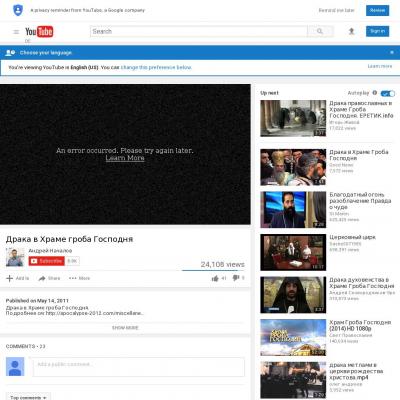Screen dimensions: 400x400
Task: Dislike the video with thumbs down
Action: (x=236, y=278)
